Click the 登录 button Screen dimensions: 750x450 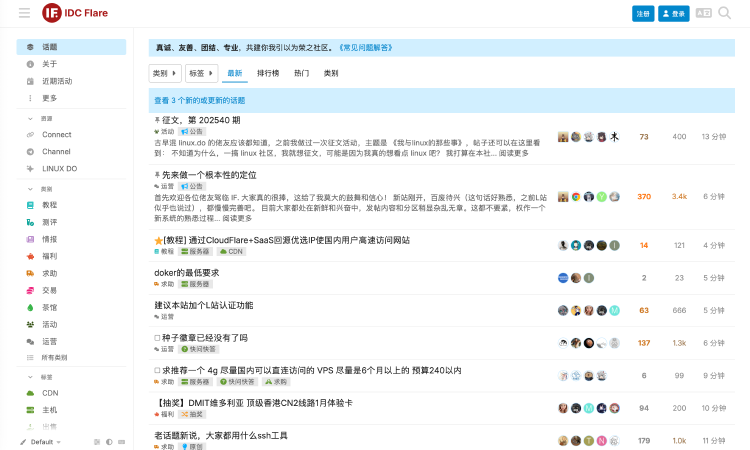(674, 13)
